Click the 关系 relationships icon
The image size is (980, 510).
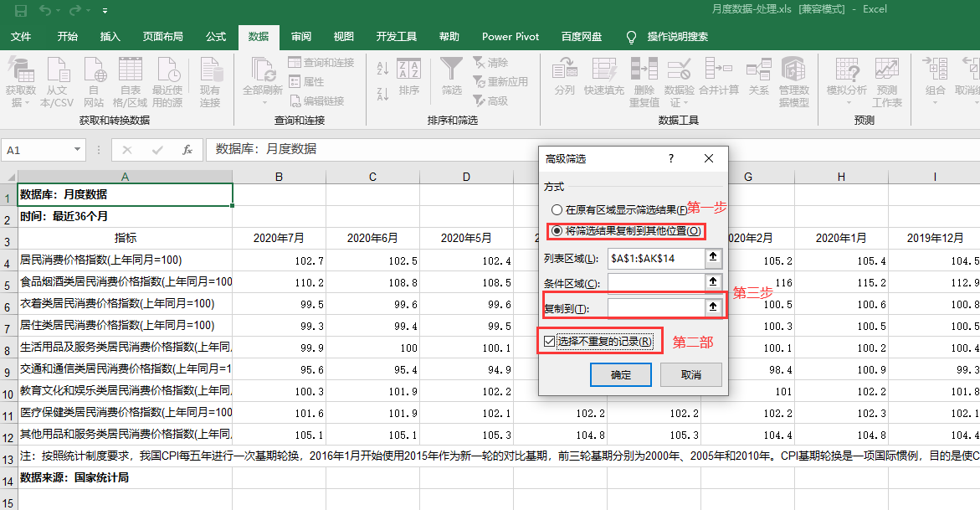click(759, 76)
